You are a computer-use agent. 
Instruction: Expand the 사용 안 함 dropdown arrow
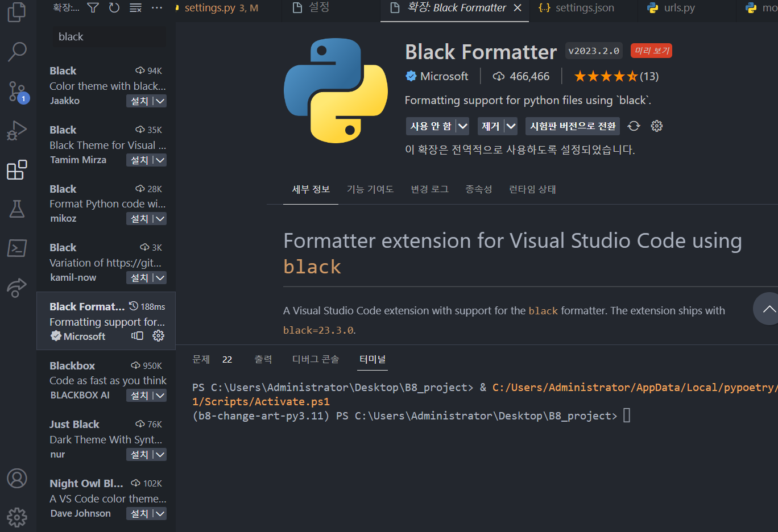[x=462, y=126]
